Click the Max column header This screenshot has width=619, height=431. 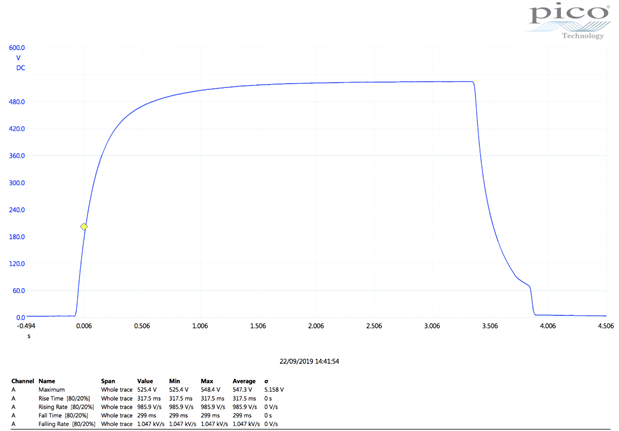(207, 381)
